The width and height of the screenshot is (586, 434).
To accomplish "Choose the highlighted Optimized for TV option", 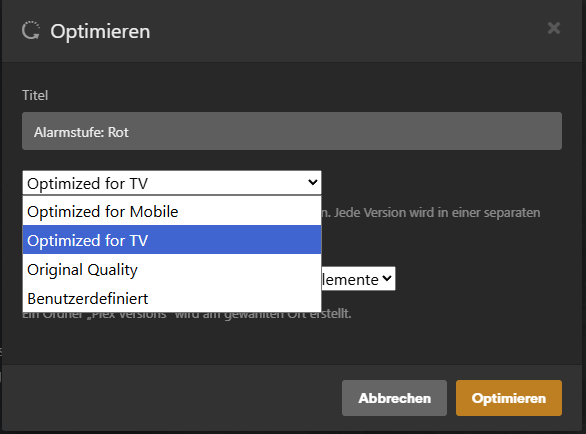I will point(172,240).
